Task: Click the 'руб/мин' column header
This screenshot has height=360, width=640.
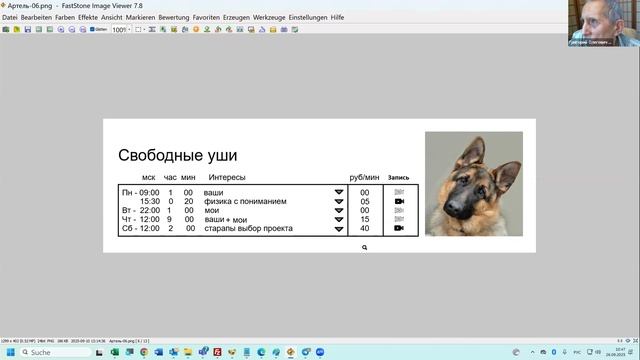Action: point(364,177)
